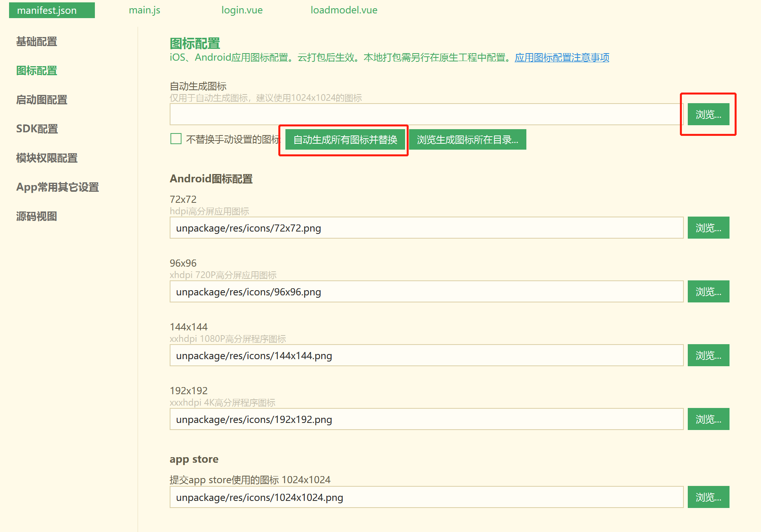Switch to the loadmodel.vue tab
The image size is (761, 532).
coord(344,10)
